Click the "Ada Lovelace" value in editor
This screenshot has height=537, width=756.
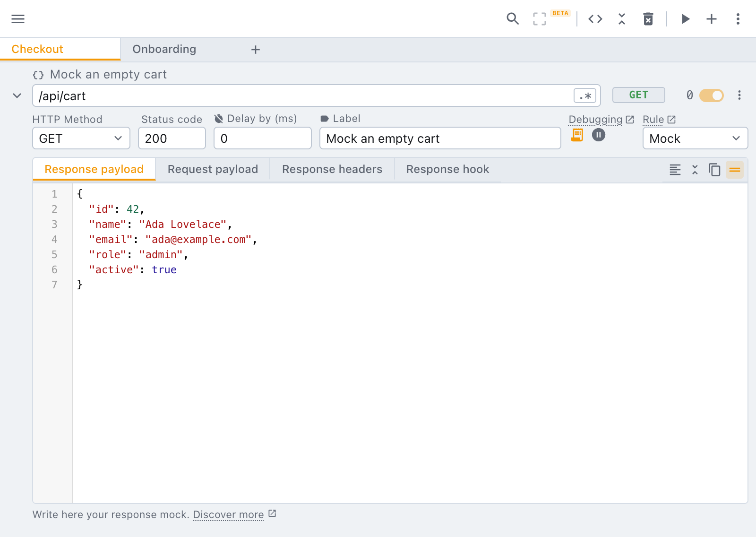click(183, 224)
